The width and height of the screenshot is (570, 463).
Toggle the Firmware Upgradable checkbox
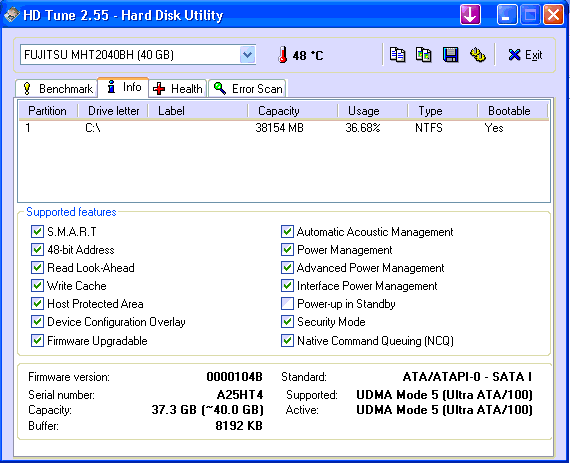(x=37, y=341)
